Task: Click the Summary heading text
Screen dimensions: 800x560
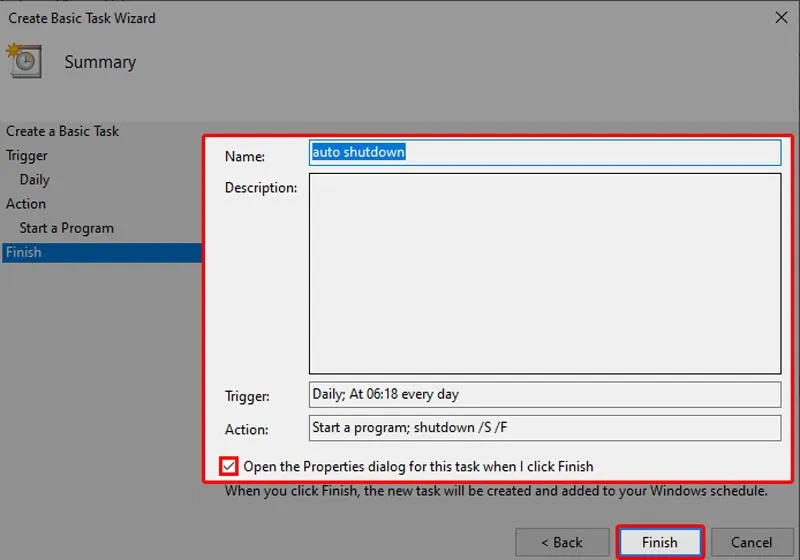Action: (100, 62)
